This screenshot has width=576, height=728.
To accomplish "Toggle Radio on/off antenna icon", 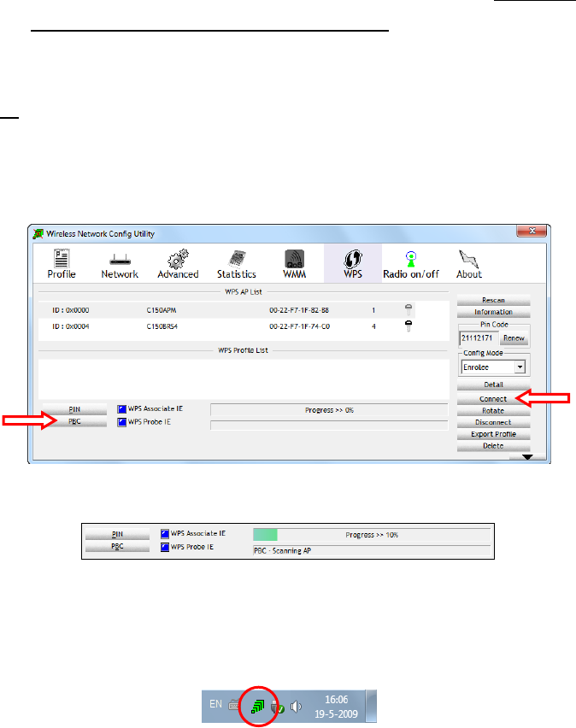I will tap(411, 259).
